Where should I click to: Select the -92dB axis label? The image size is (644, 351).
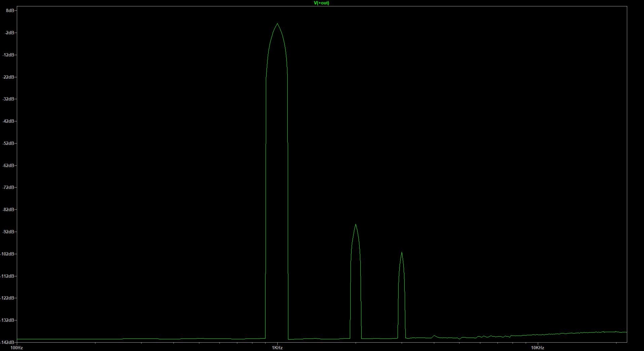click(8, 232)
